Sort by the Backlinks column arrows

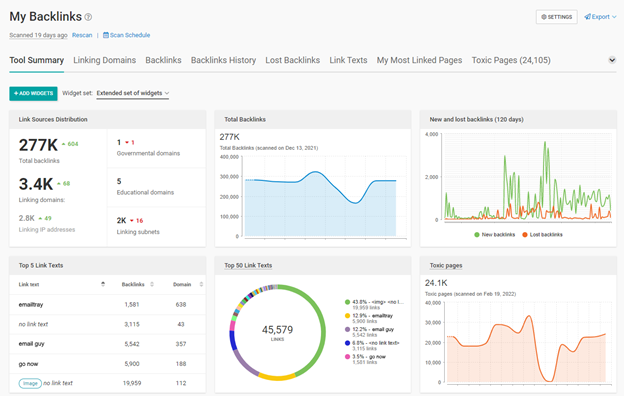(x=152, y=284)
